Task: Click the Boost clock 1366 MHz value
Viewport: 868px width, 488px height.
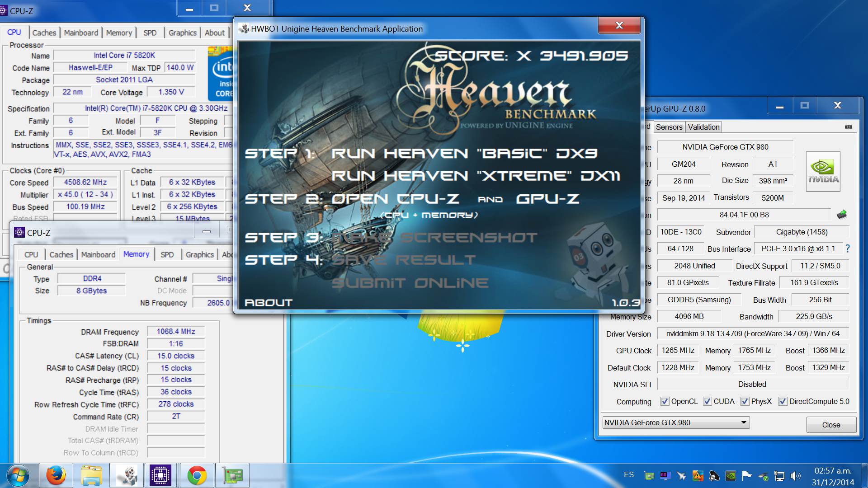Action: (828, 350)
